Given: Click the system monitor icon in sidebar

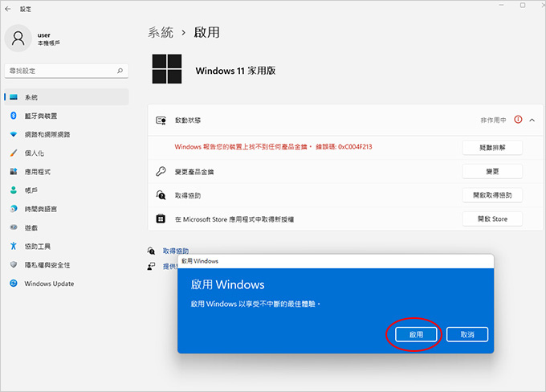Looking at the screenshot, I should click(14, 97).
